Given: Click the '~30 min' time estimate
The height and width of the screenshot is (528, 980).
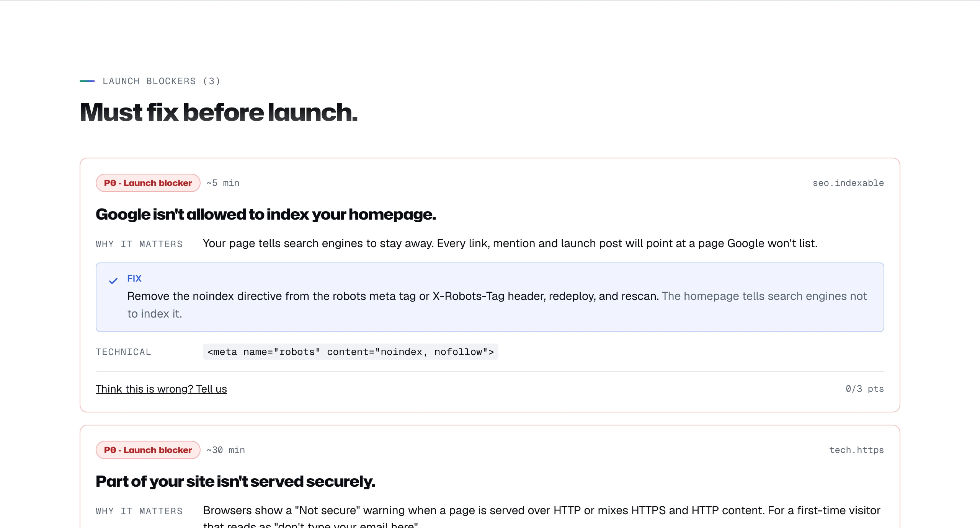Looking at the screenshot, I should pos(226,450).
